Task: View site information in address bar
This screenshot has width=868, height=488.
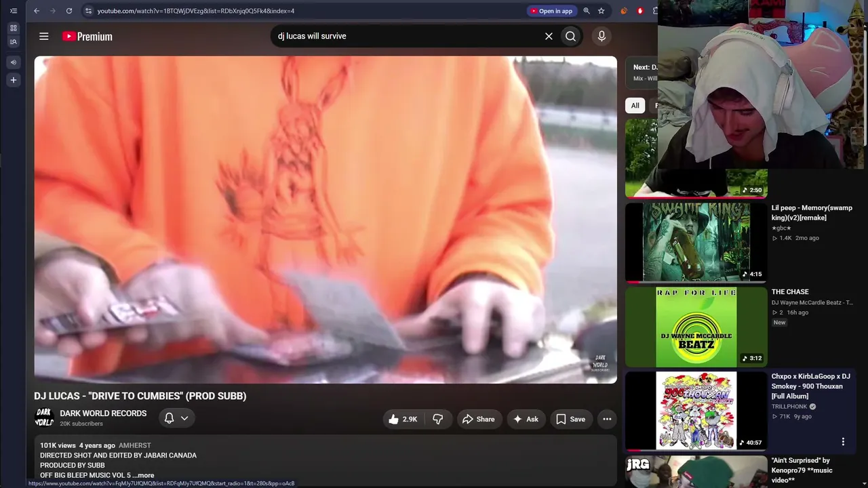Action: pyautogui.click(x=88, y=11)
